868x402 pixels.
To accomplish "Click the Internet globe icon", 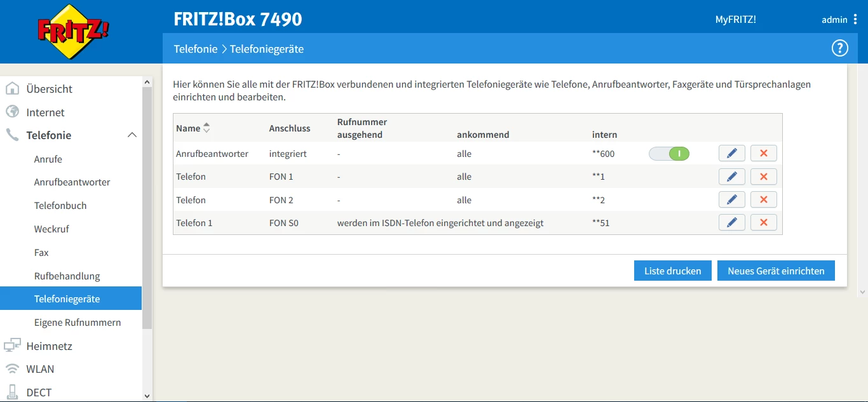I will click(12, 112).
